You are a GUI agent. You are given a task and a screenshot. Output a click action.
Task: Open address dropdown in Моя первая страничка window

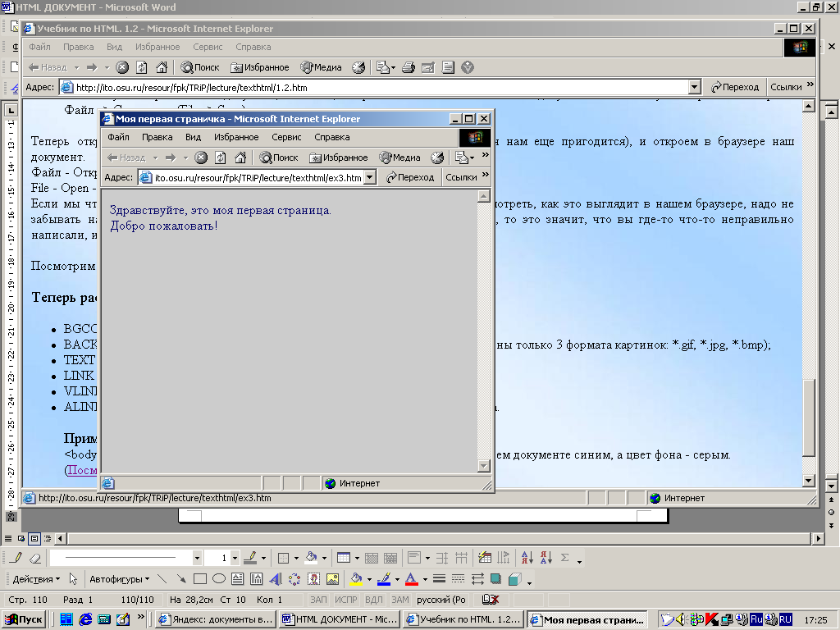[370, 177]
